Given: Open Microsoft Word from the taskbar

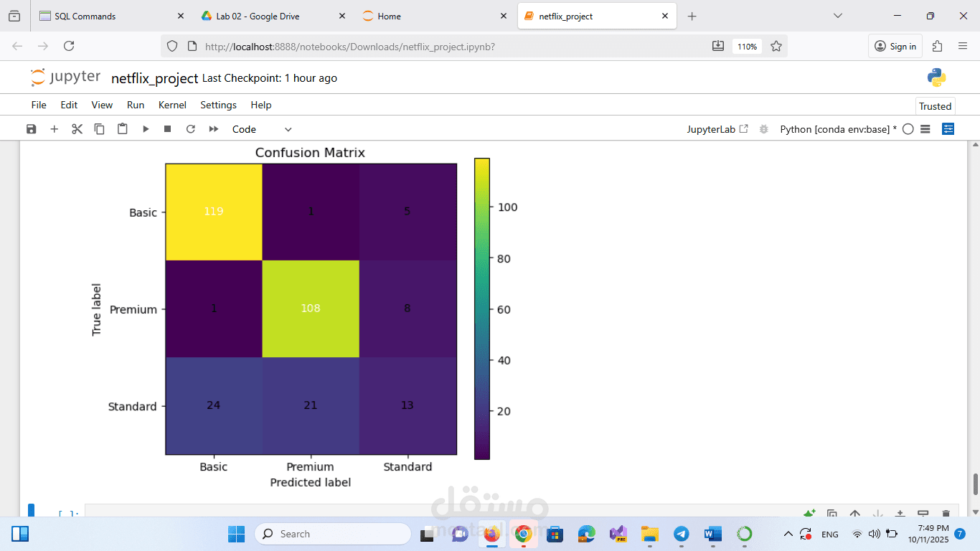Looking at the screenshot, I should (x=713, y=534).
